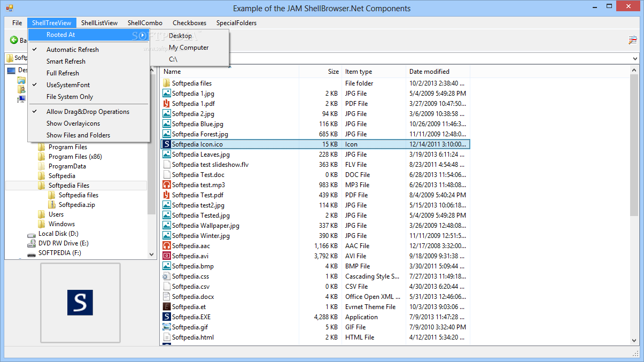Click the Softpedia.html page icon
Image resolution: width=644 pixels, height=362 pixels.
(167, 337)
